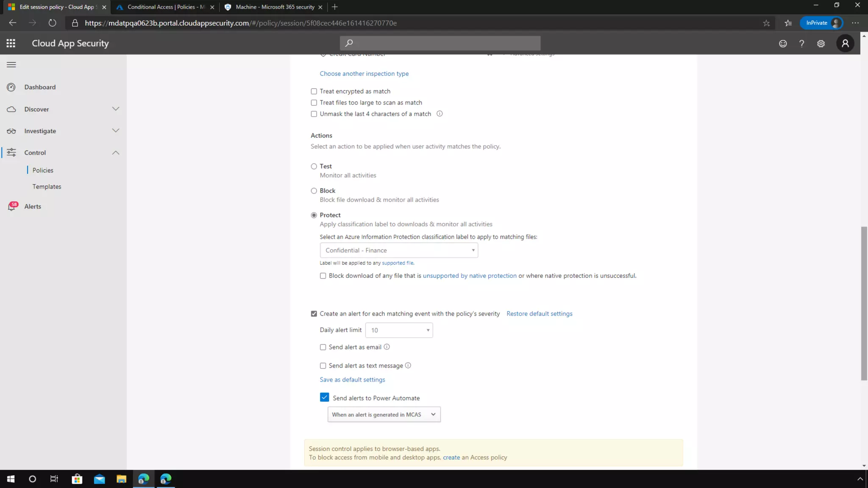Enable Send alert as text message
868x488 pixels.
[323, 366]
